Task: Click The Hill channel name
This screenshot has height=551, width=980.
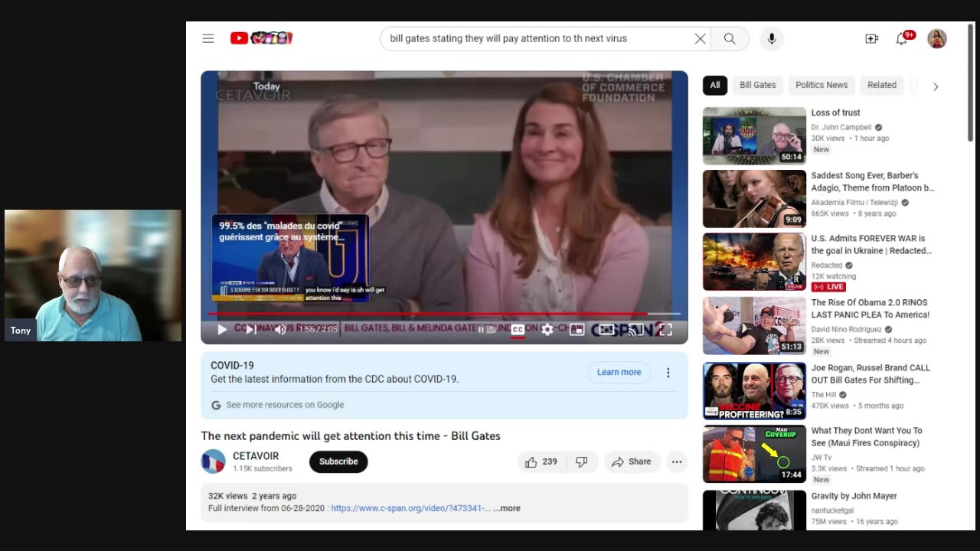Action: click(824, 395)
